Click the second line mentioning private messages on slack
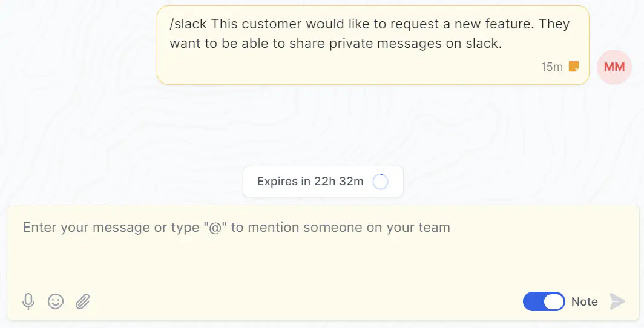Screen dimensions: 644x328 [x=335, y=44]
